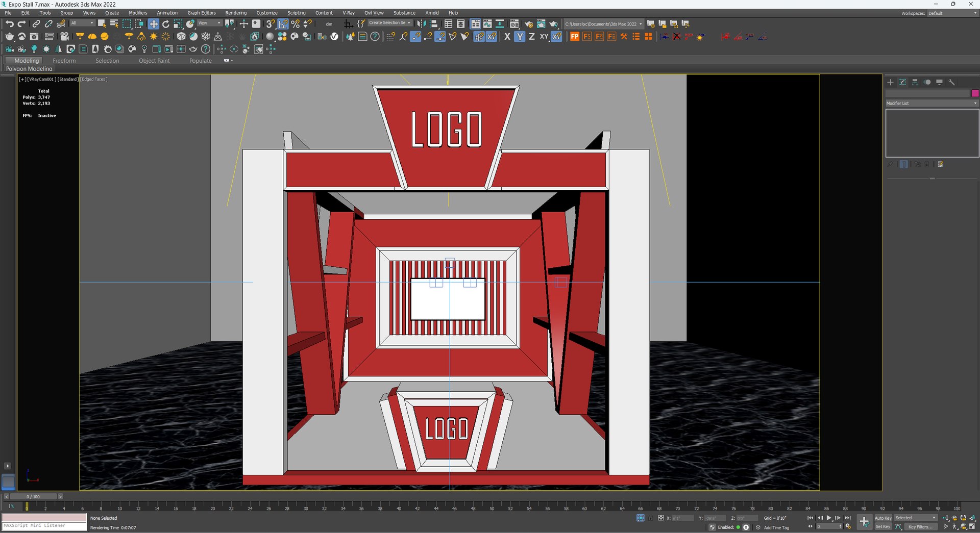
Task: Open the Display panel icon
Action: (939, 82)
